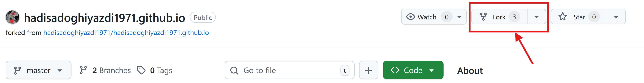Viewport: 644px width, 83px height.
Task: Click the tag icon next to 0 Tags
Action: click(x=141, y=70)
